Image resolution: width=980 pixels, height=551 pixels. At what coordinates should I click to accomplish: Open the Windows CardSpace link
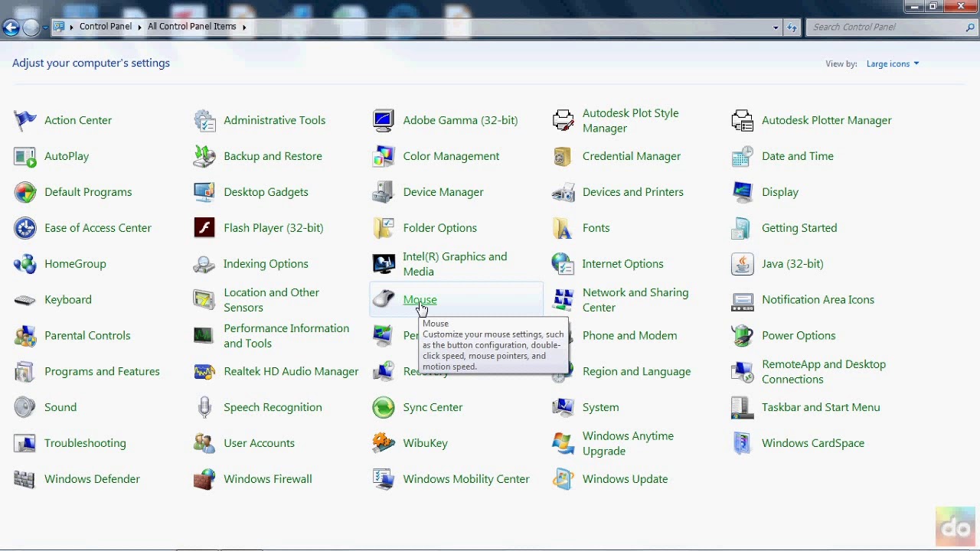[x=813, y=443]
